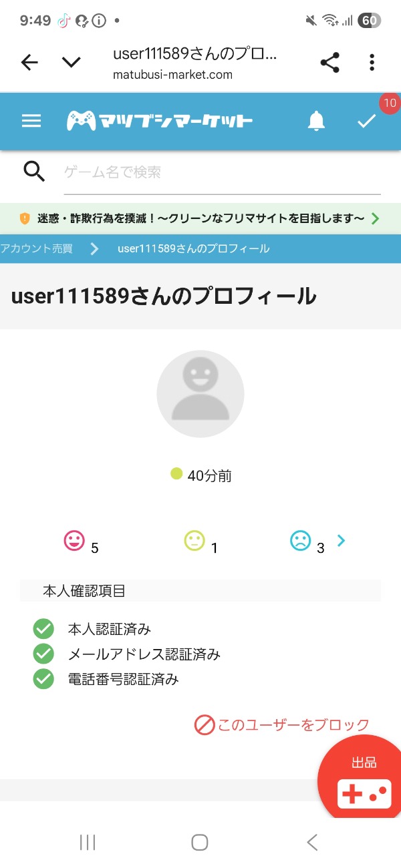Open the hamburger navigation menu
The width and height of the screenshot is (401, 868).
pos(31,121)
